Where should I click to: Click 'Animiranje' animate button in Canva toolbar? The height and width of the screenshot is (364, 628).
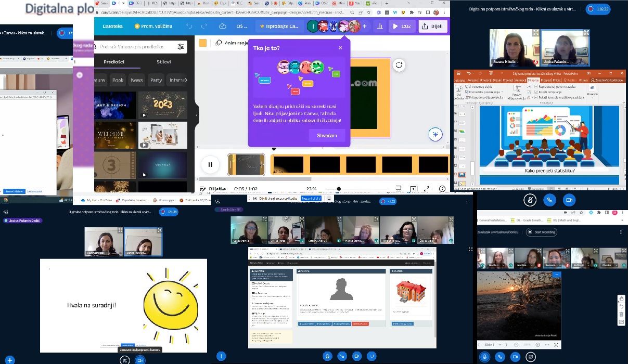coord(233,43)
